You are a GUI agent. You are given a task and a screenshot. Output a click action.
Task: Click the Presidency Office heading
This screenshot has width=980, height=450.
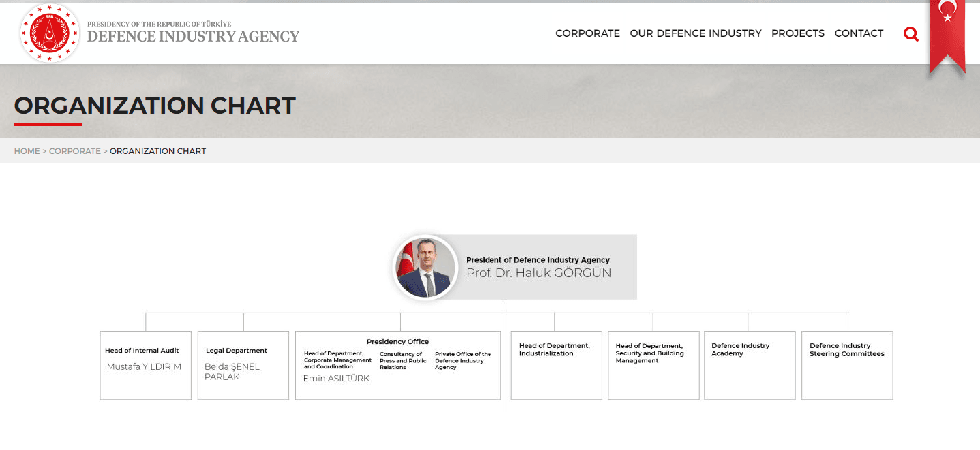click(x=397, y=341)
